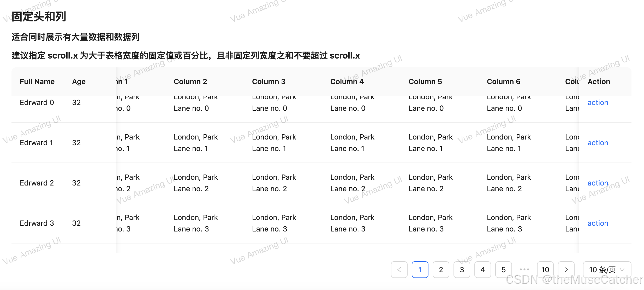644x290 pixels.
Task: Navigate to page 4
Action: click(x=483, y=269)
